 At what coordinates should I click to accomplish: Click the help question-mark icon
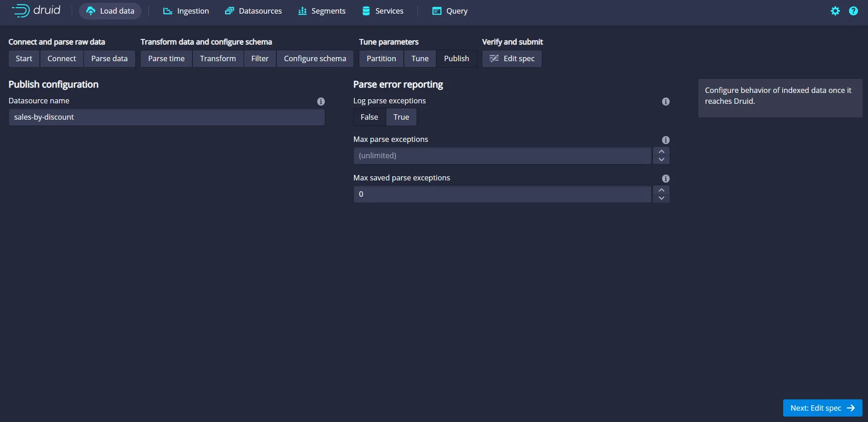[854, 11]
